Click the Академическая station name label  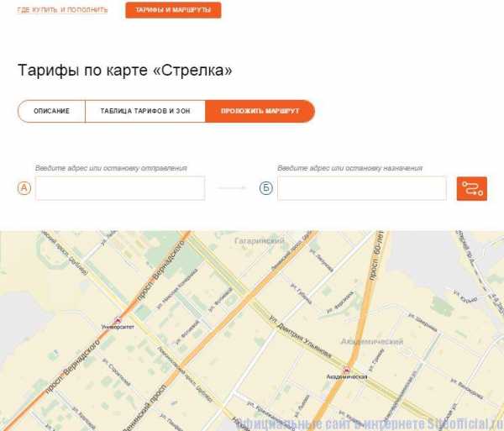pyautogui.click(x=347, y=376)
